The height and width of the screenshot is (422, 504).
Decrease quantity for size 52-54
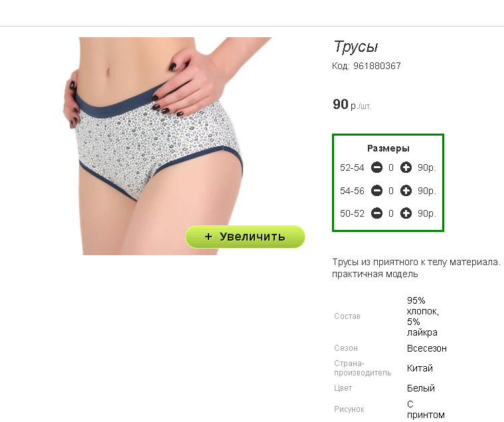point(377,167)
